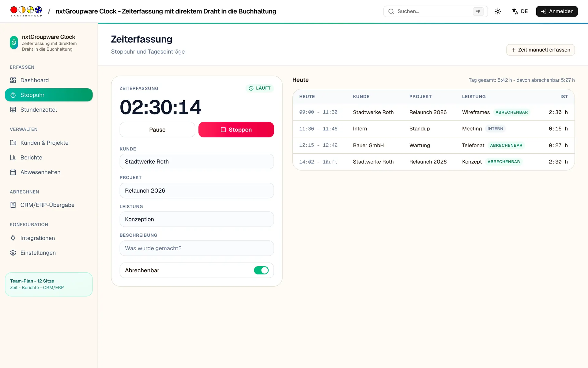
Task: Open Einstellungen in the sidebar
Action: pos(49,253)
